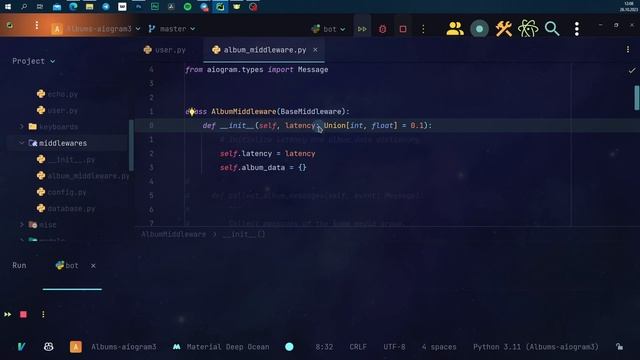Collapse the middlewares folder
The image size is (640, 360).
pyautogui.click(x=22, y=143)
